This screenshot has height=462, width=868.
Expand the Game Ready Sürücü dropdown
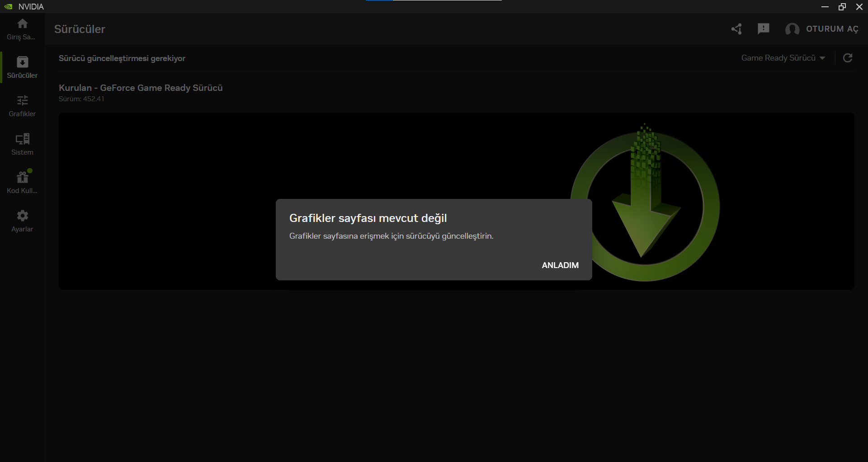tap(783, 58)
